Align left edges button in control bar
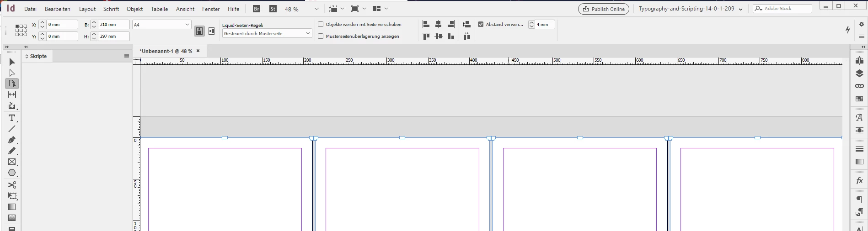Viewport: 868px width, 231px height. (426, 24)
